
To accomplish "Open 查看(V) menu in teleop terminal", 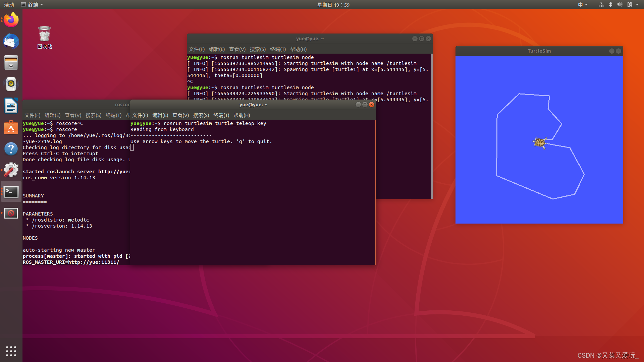I will coord(180,115).
